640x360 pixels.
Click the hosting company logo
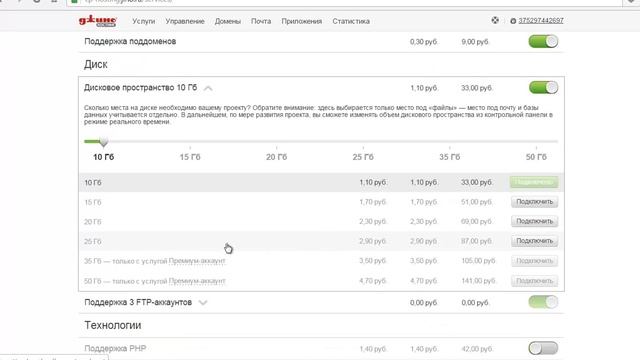[98, 21]
